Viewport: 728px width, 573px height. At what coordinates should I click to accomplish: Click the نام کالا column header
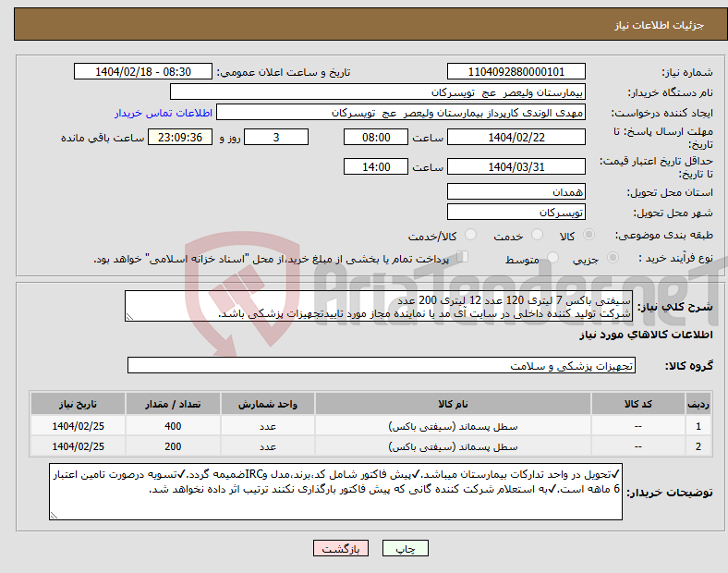(x=453, y=404)
